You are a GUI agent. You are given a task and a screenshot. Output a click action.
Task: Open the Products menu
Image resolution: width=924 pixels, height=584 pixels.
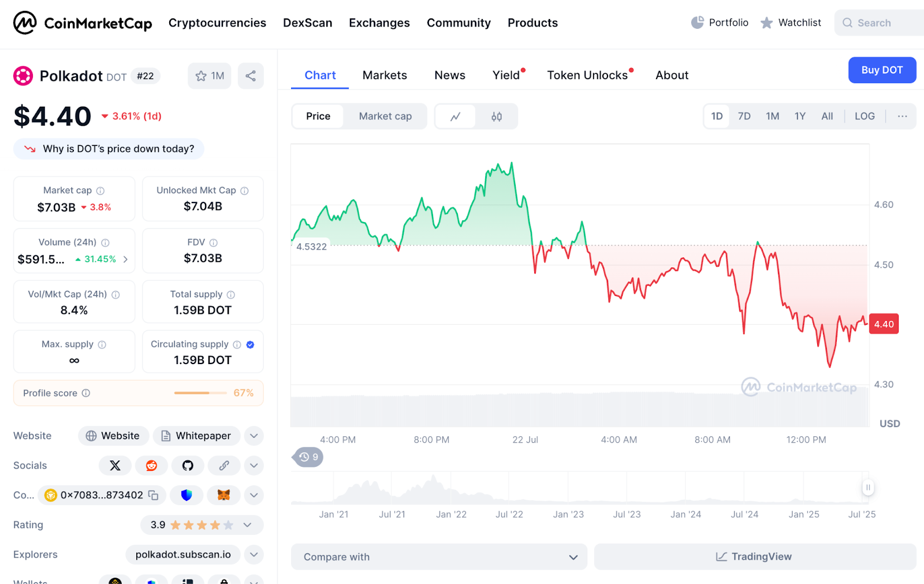pos(533,23)
